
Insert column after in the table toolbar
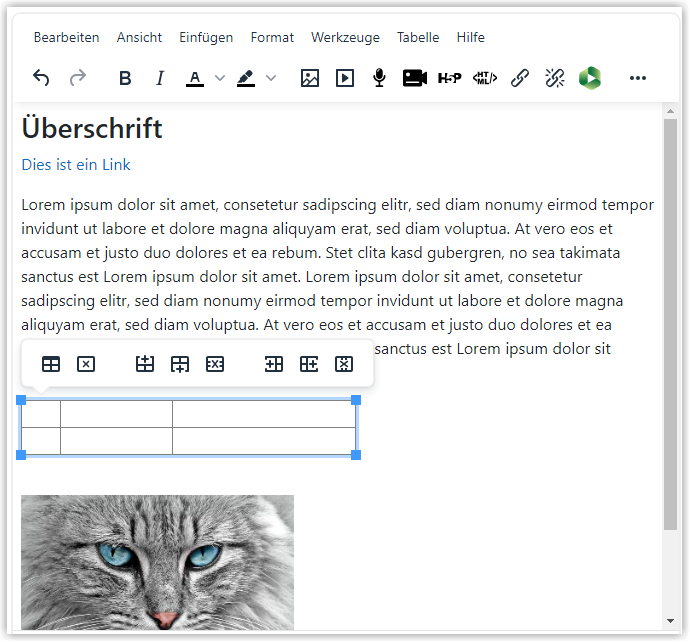(308, 364)
